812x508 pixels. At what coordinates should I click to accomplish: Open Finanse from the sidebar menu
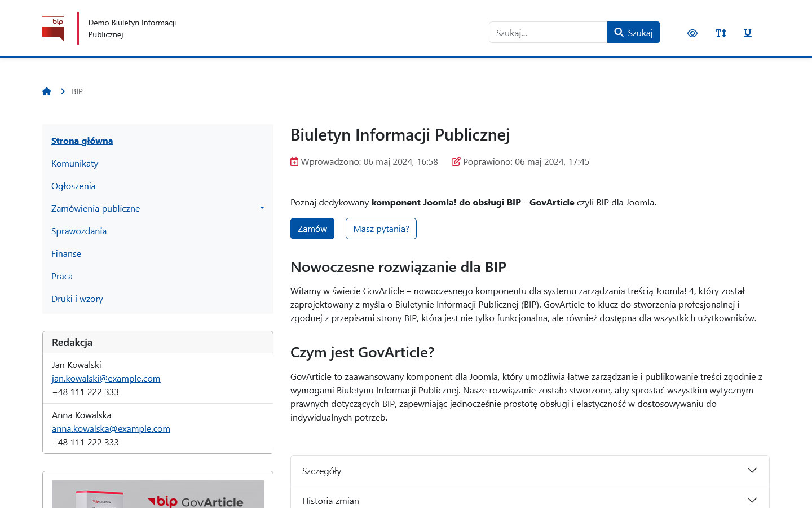66,253
